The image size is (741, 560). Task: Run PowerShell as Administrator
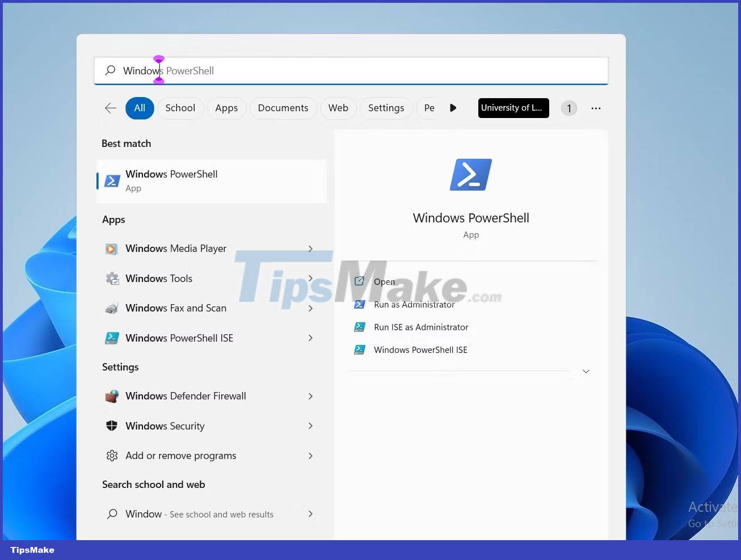pyautogui.click(x=414, y=304)
